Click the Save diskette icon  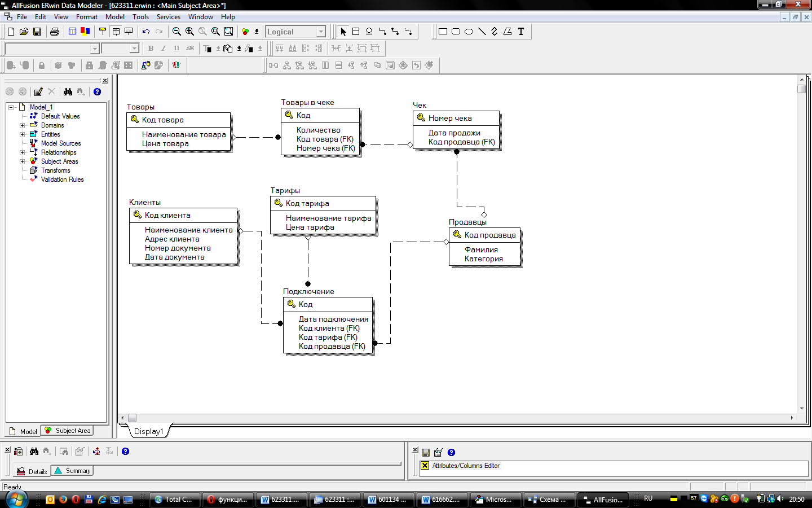coord(37,32)
